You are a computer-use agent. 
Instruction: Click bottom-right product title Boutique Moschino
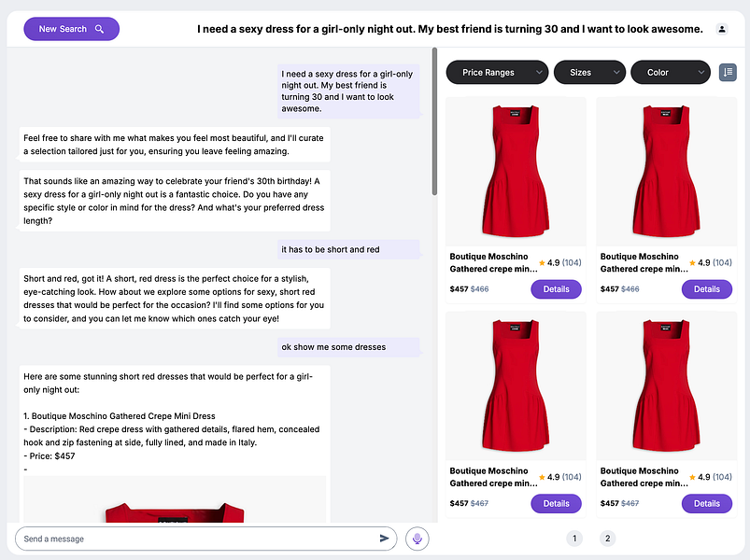(x=644, y=477)
